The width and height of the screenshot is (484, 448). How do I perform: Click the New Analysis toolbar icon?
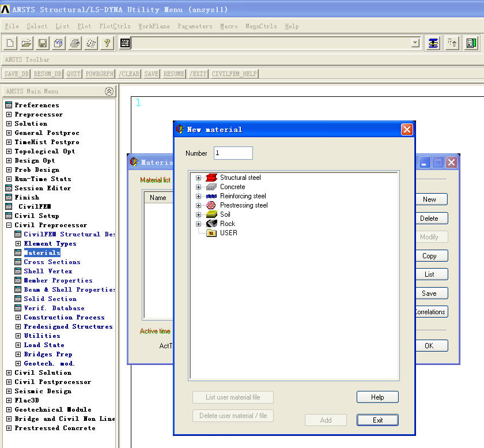(10, 43)
